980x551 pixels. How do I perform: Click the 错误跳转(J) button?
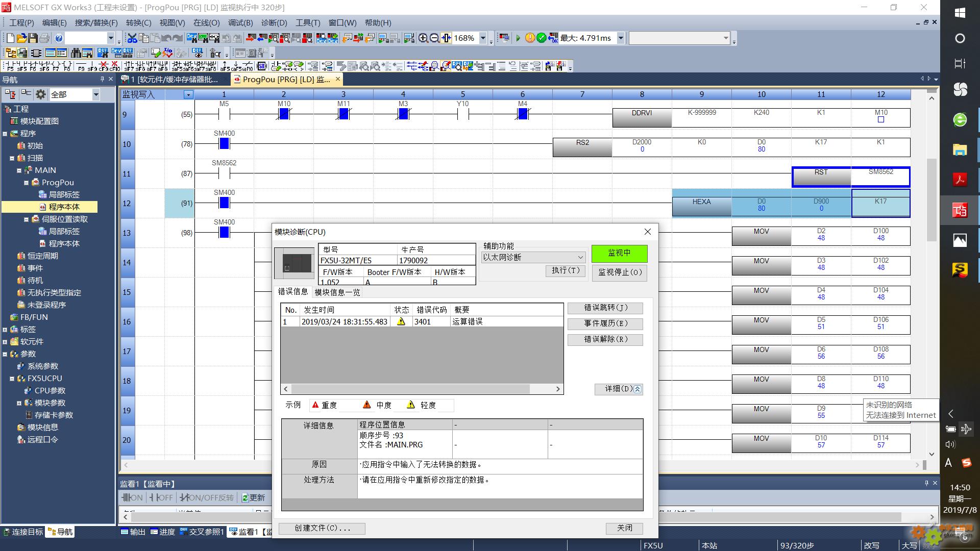(605, 308)
